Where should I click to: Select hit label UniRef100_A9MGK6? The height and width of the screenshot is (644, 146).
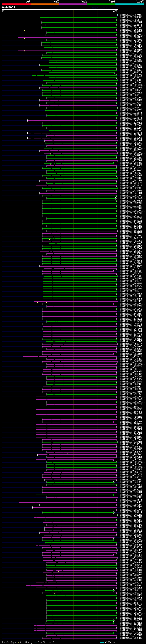pyautogui.click(x=131, y=588)
